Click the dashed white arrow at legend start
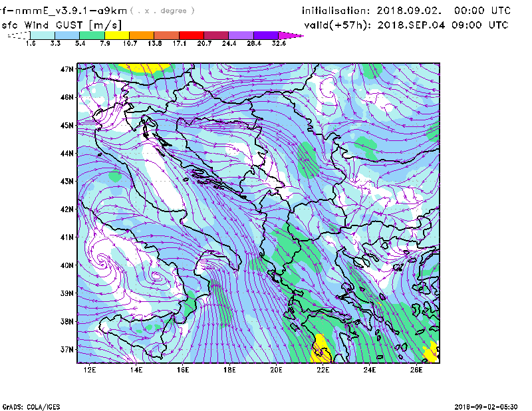Image resolution: width=532 pixels, height=411 pixels. pyautogui.click(x=19, y=35)
